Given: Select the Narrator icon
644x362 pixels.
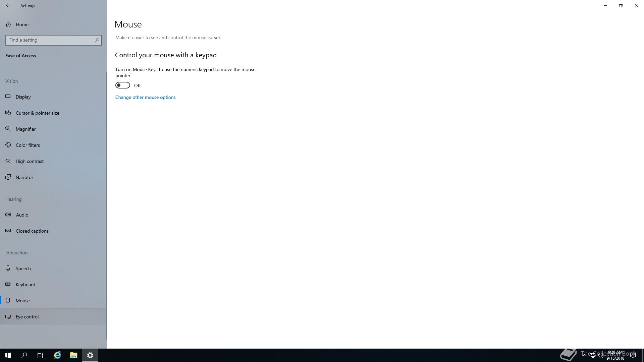Looking at the screenshot, I should (x=8, y=177).
